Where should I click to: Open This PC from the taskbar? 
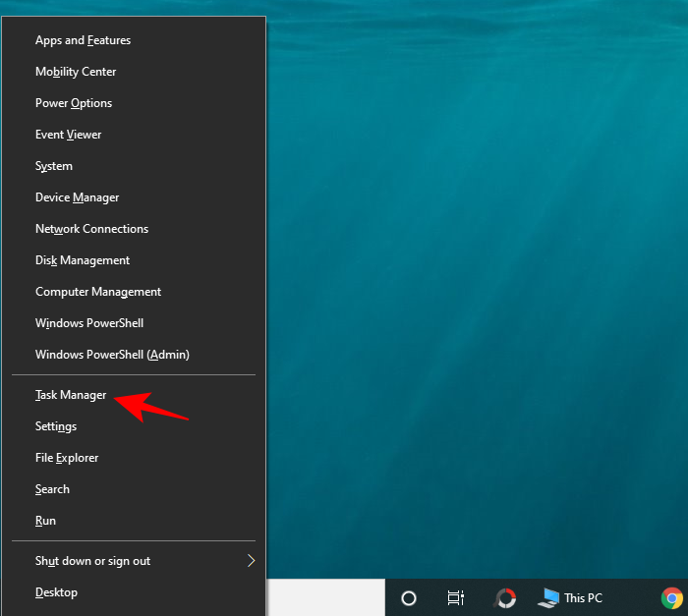[x=571, y=597]
